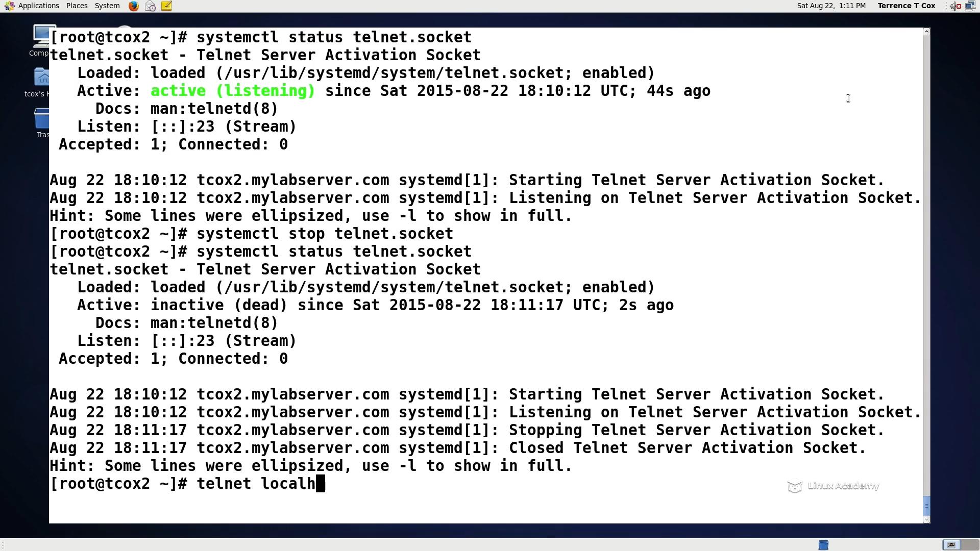This screenshot has height=551, width=980.
Task: Click the System menu item
Action: click(107, 6)
